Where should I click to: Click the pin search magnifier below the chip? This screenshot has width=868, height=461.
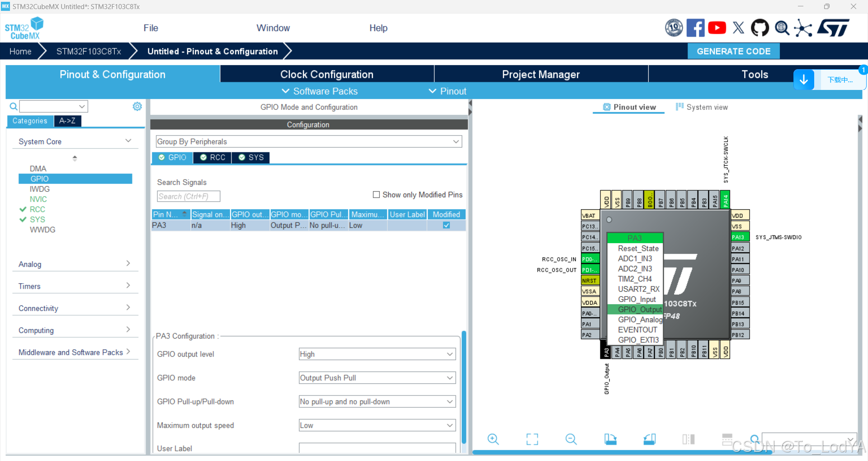coord(754,439)
